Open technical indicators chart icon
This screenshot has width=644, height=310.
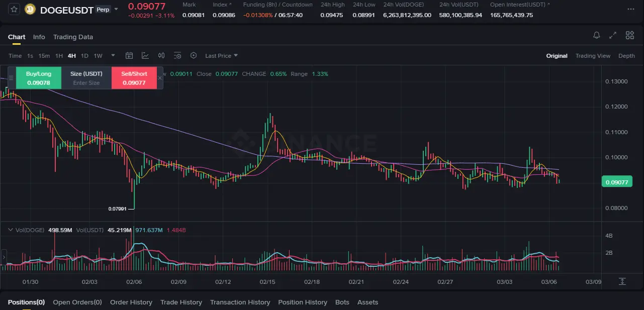[145, 56]
